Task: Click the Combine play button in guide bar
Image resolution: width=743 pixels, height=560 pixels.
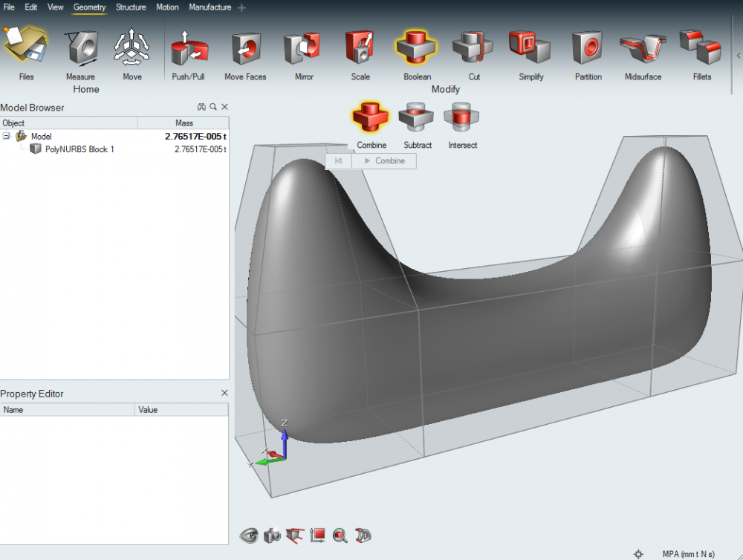Action: click(384, 161)
